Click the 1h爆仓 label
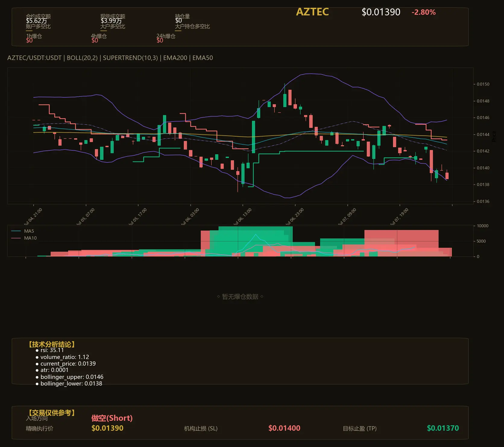Screen dimensions: 504x447 coord(34,36)
